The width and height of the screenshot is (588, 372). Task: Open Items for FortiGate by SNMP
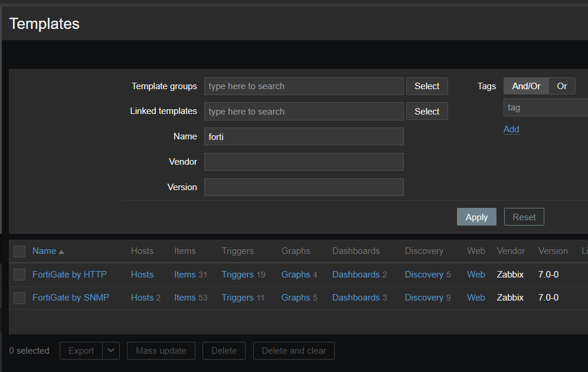point(184,298)
